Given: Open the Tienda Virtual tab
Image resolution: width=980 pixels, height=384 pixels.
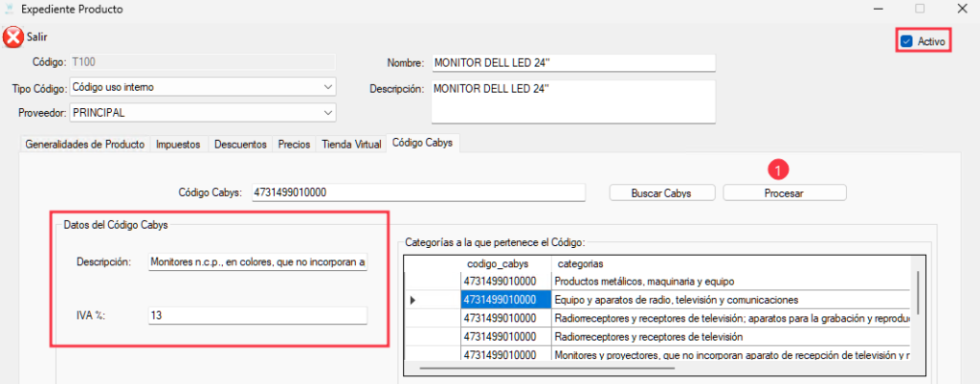Looking at the screenshot, I should [x=351, y=145].
